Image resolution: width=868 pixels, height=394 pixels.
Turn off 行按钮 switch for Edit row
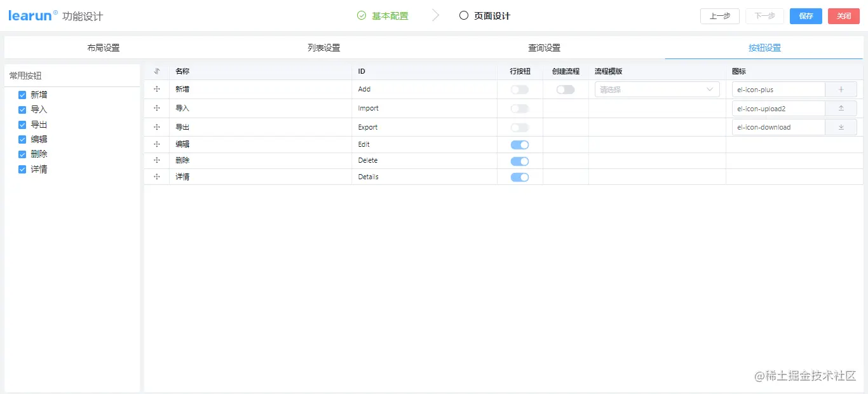pyautogui.click(x=520, y=145)
